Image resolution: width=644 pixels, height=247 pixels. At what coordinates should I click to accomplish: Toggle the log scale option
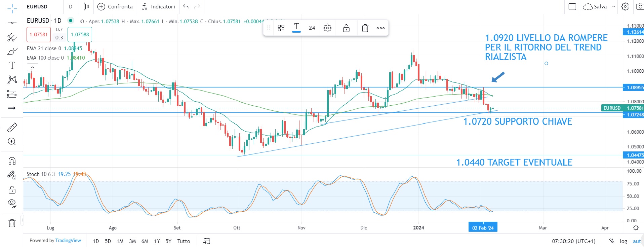tap(623, 241)
